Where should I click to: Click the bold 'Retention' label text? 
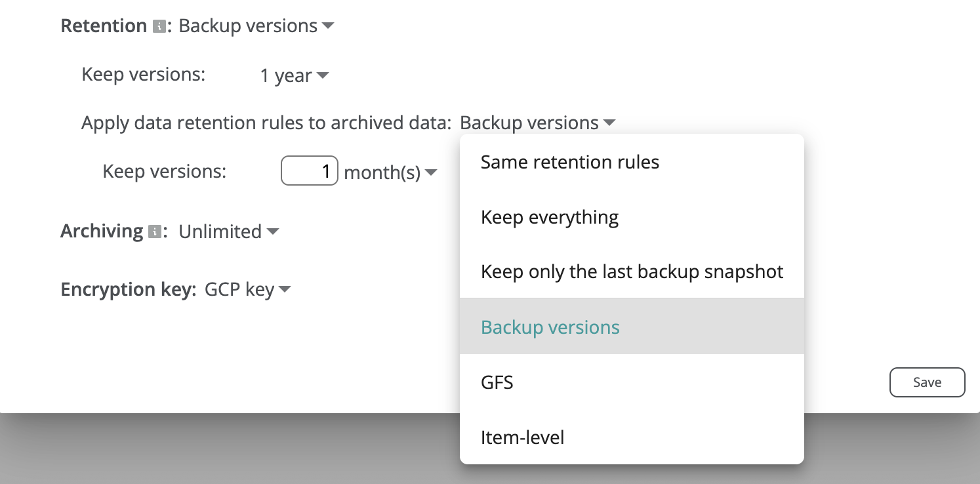tap(104, 26)
